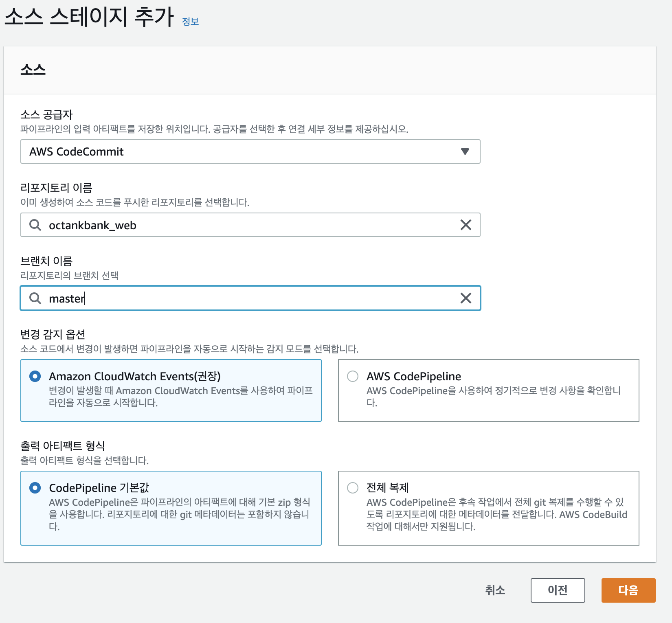Click the repository name field with octankbank_web
This screenshot has height=623, width=672.
pos(250,225)
